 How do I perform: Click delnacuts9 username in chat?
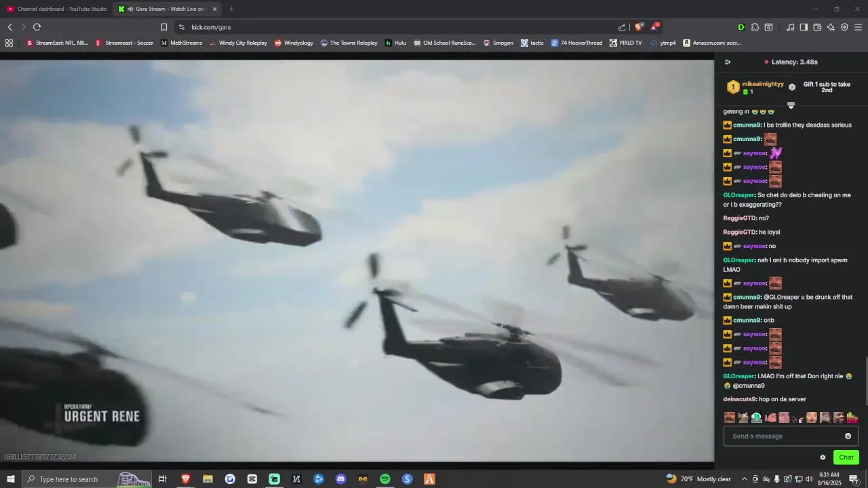point(739,400)
